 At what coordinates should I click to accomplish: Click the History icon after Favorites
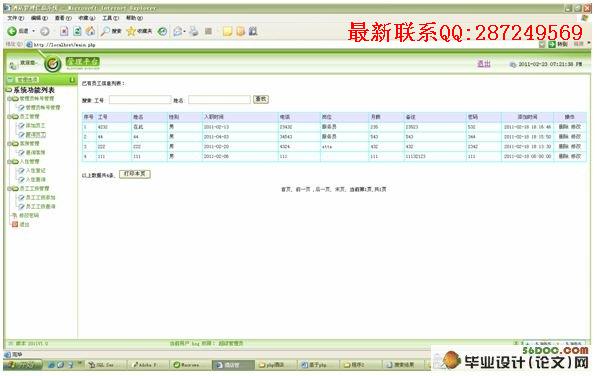pos(163,31)
